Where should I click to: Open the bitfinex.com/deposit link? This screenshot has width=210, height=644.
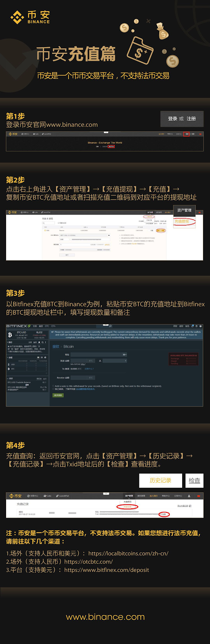pos(106,570)
